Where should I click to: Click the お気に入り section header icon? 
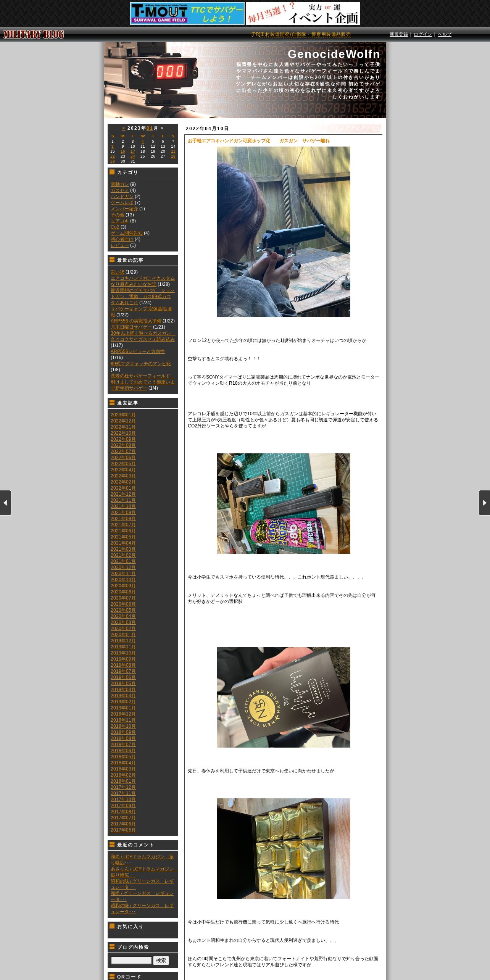pos(112,926)
